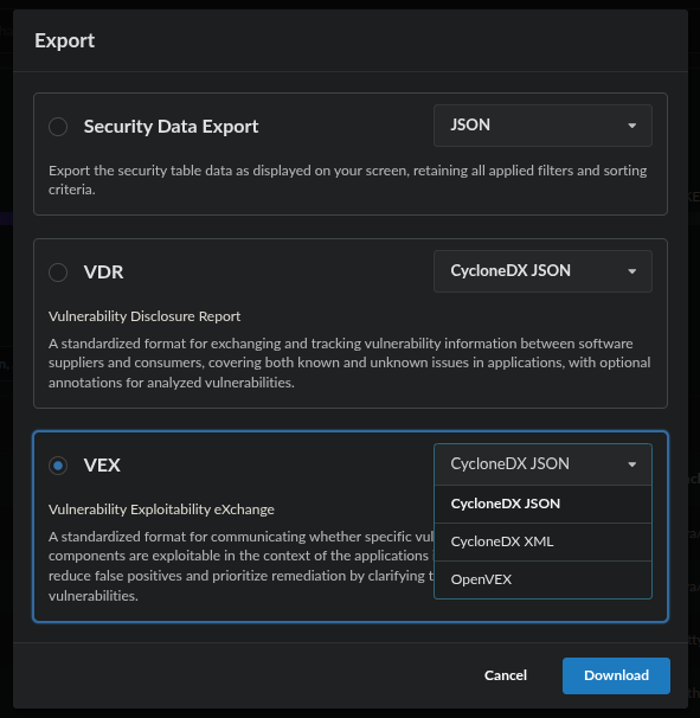Open the VDR CycloneDX JSON format dropdown
Viewport: 700px width, 718px height.
point(542,272)
